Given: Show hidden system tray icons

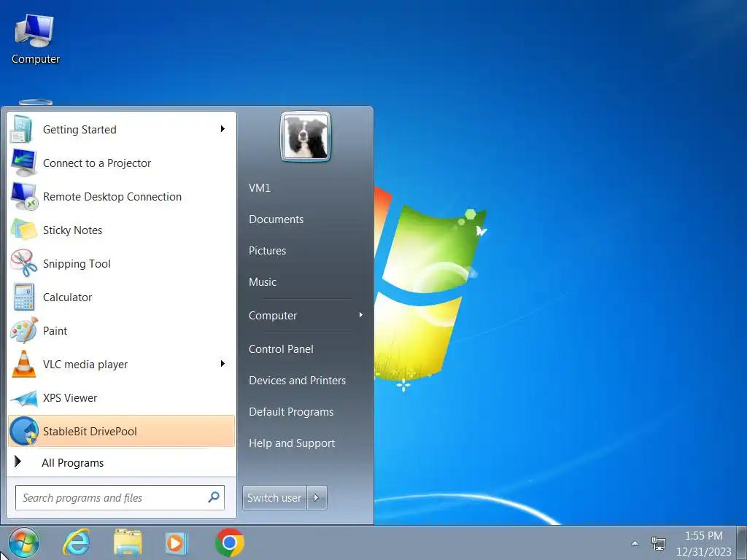Looking at the screenshot, I should click(x=635, y=542).
